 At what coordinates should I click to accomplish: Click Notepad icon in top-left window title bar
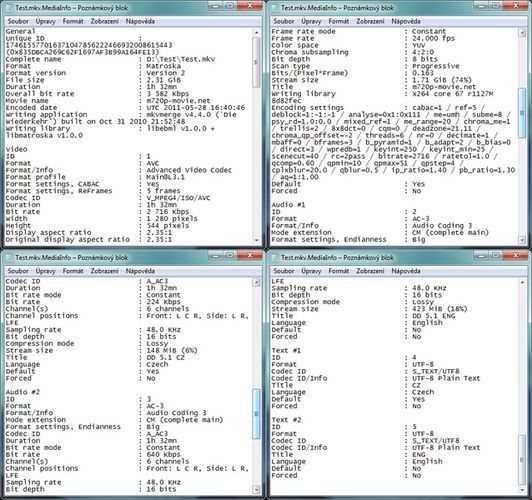pos(8,8)
